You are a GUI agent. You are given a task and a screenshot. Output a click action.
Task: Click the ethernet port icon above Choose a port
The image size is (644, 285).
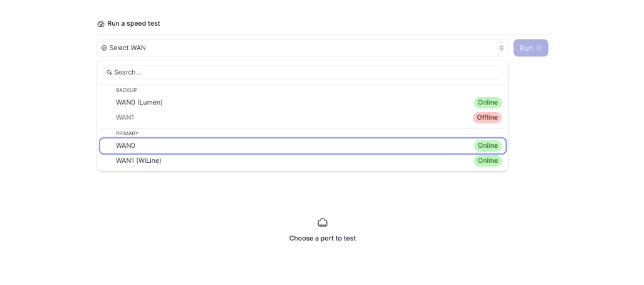323,222
